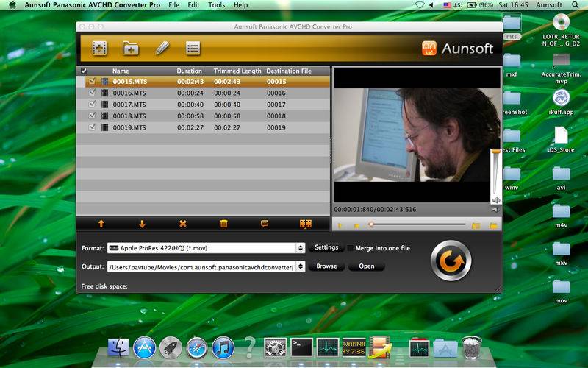The image size is (588, 368).
Task: Click the Add from Folder toolbar icon
Action: 131,49
